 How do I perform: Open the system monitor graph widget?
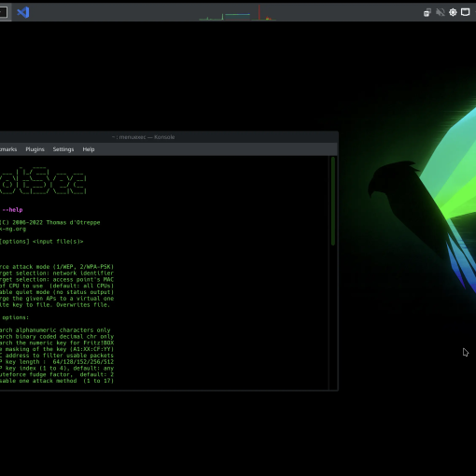(x=237, y=13)
